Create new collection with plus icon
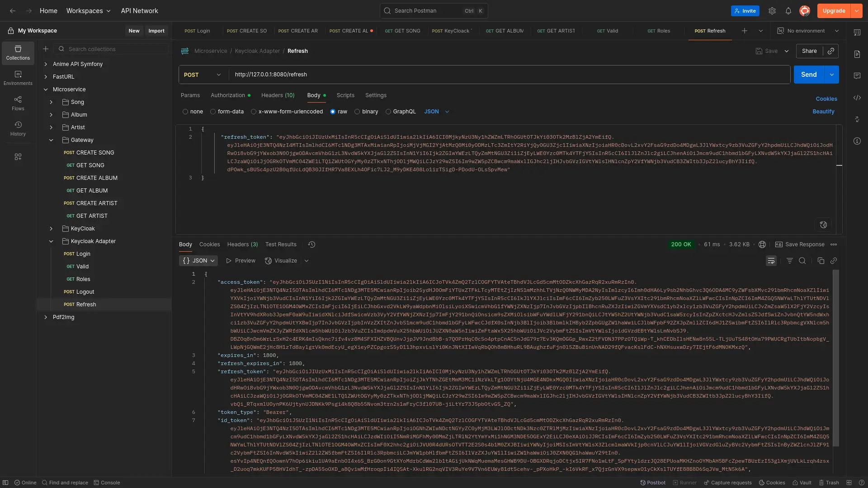The height and width of the screenshot is (488, 868). (46, 49)
